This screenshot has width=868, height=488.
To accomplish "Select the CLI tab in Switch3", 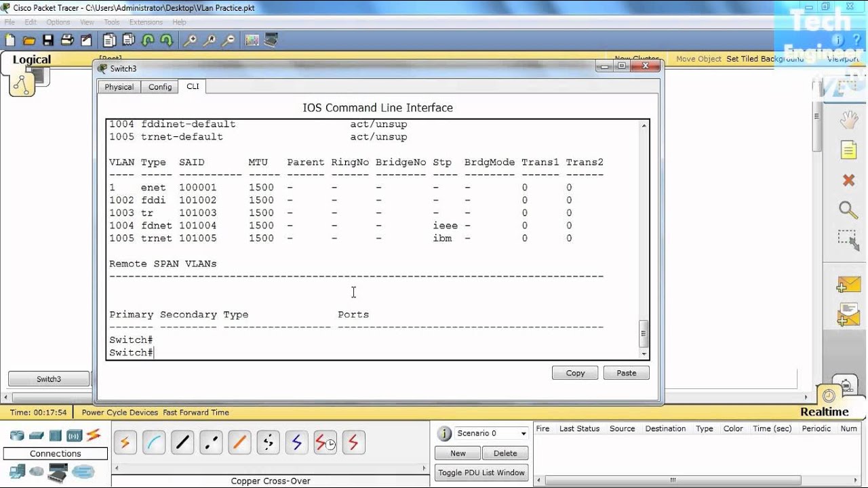I will (x=193, y=86).
